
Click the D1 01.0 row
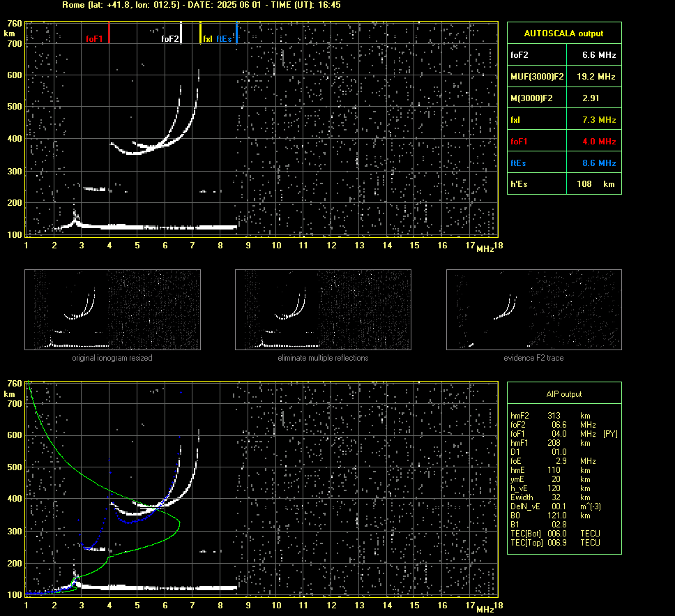tap(538, 452)
